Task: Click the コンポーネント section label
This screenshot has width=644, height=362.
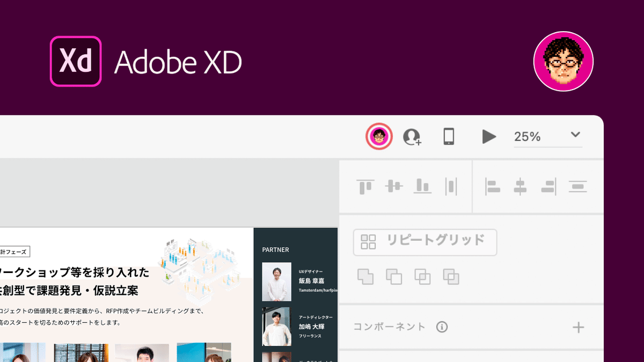Action: coord(390,327)
